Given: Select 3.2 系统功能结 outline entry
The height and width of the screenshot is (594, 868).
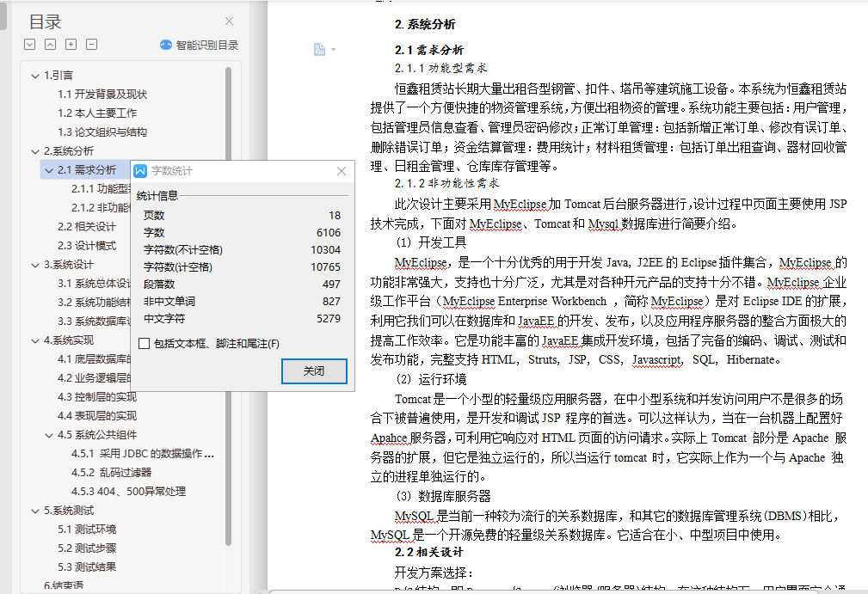Looking at the screenshot, I should 94,302.
